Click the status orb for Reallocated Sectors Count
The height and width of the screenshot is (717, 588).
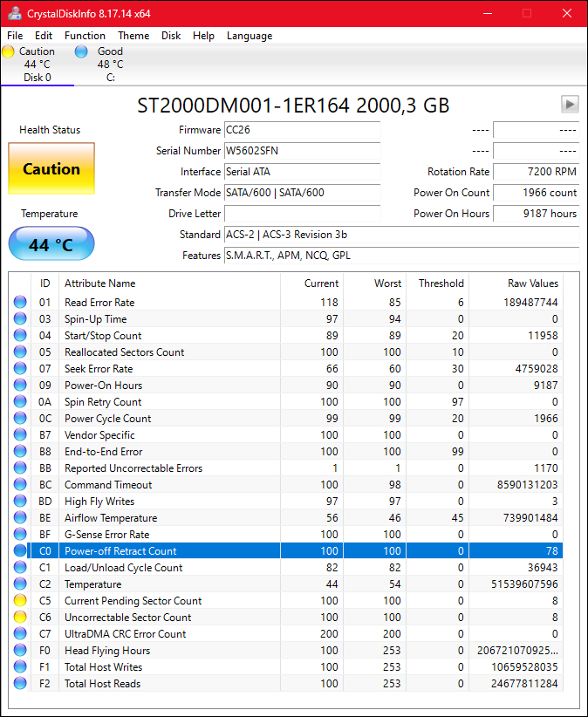coord(20,352)
